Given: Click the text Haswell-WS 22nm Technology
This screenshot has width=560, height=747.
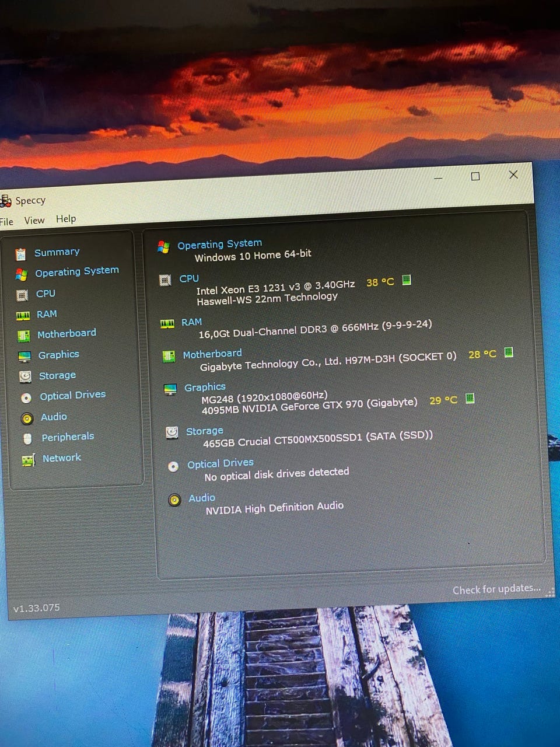Looking at the screenshot, I should tap(267, 299).
